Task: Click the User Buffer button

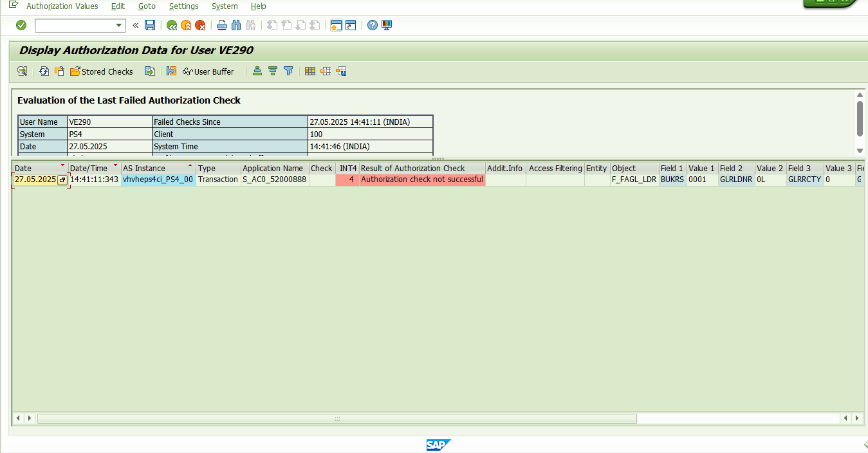Action: click(x=208, y=71)
